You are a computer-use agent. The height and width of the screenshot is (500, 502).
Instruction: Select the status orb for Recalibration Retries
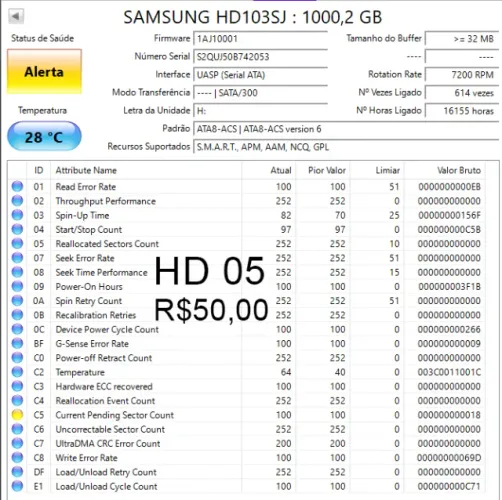[17, 315]
